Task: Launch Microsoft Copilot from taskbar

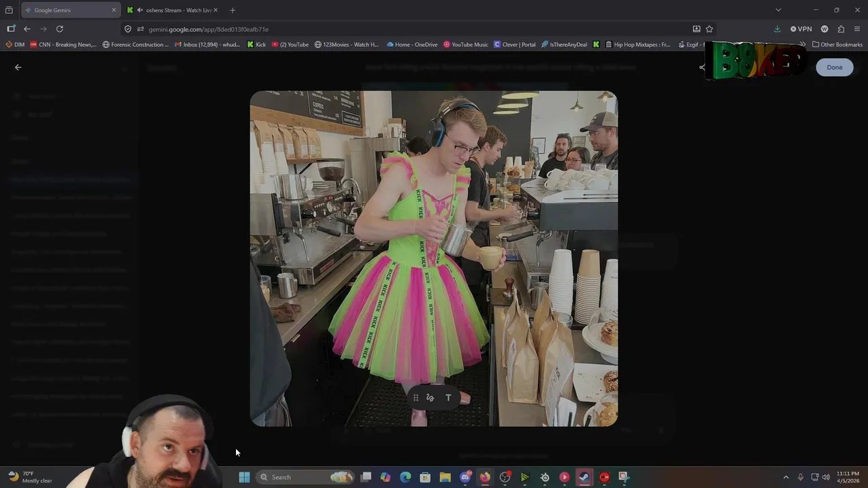Action: [386, 477]
